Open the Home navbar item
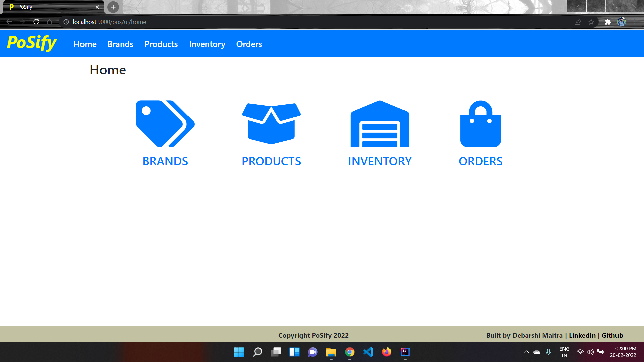 pos(85,44)
